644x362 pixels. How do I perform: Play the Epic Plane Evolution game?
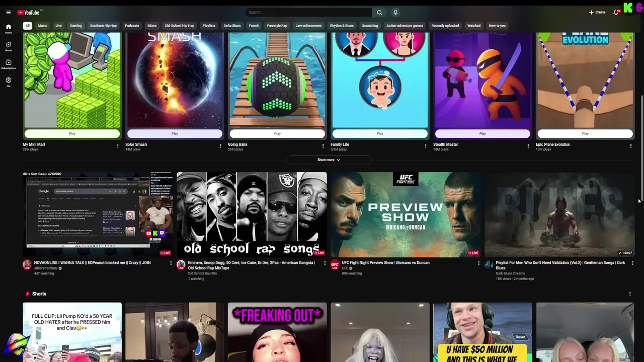click(x=585, y=134)
